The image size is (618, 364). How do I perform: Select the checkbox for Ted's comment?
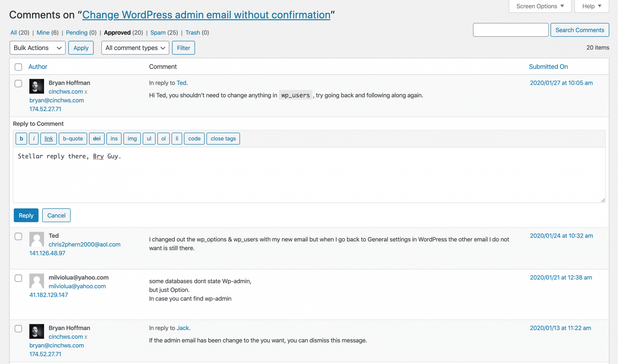pos(18,237)
